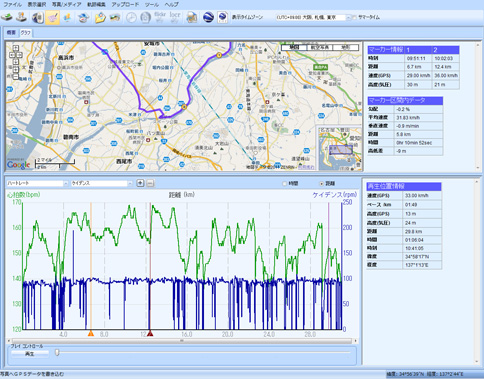Click the open folder icon in toolbar
The height and width of the screenshot is (379, 484).
click(x=100, y=17)
